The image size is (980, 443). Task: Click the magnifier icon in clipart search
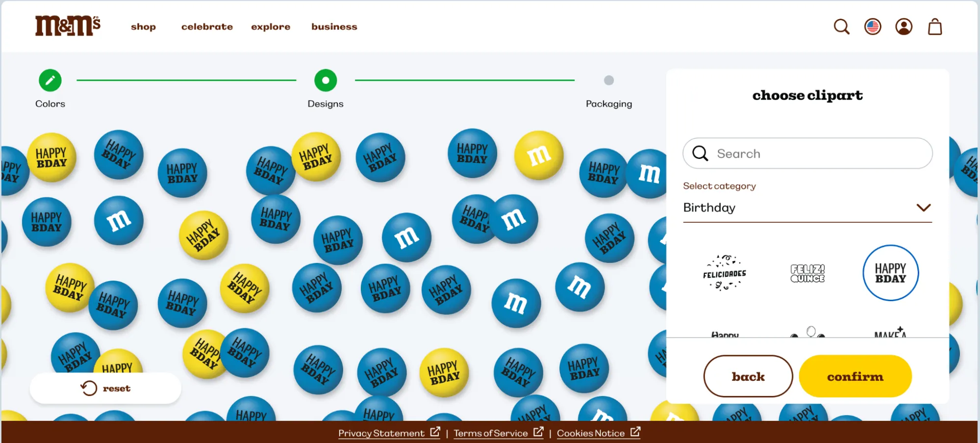(x=700, y=154)
